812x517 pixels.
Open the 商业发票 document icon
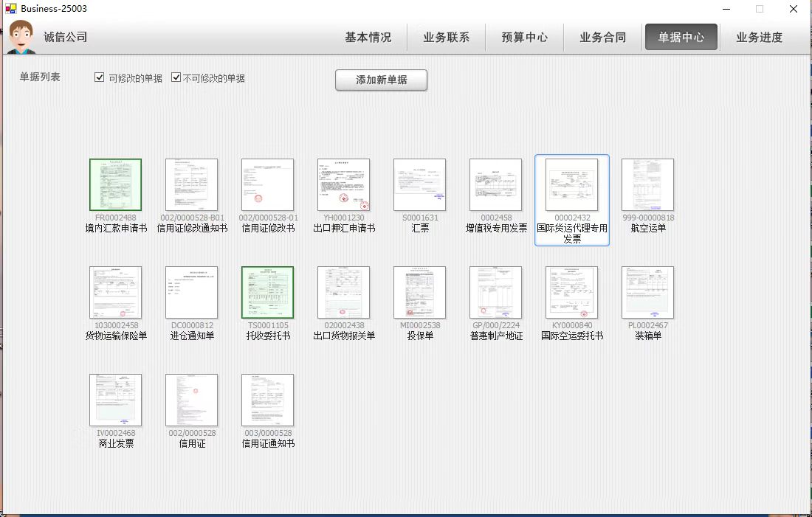coord(115,400)
